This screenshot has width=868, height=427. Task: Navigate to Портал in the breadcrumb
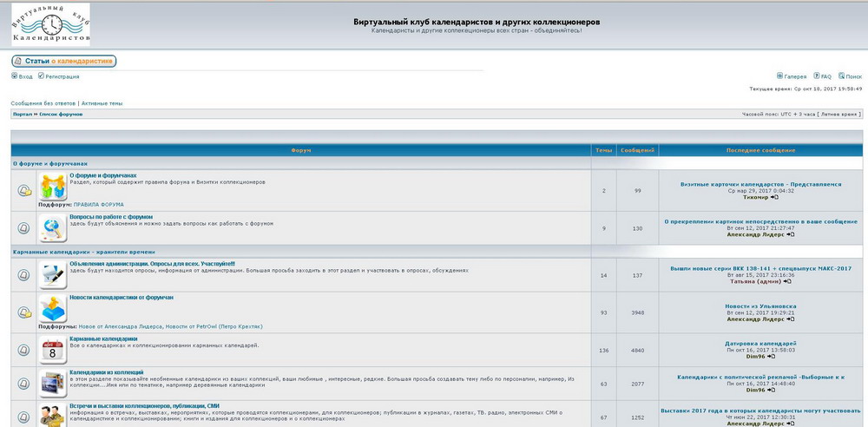23,114
